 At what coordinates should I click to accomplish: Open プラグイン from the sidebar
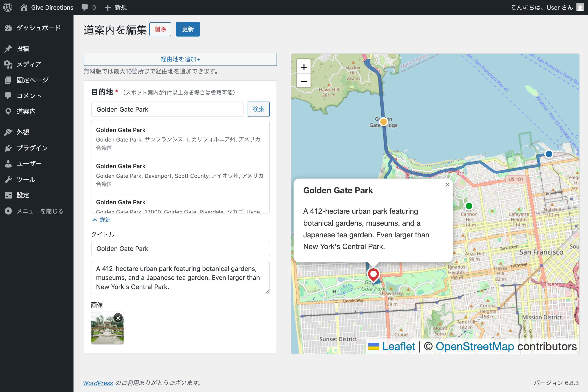click(32, 148)
